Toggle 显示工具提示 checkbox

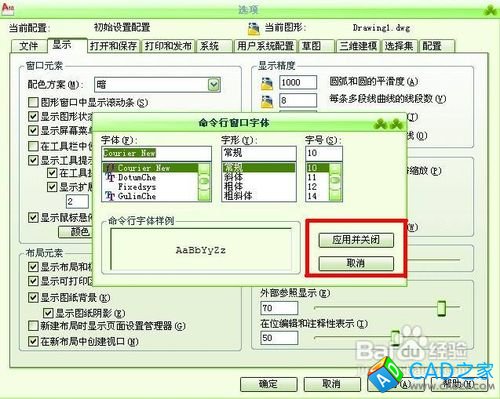33,160
